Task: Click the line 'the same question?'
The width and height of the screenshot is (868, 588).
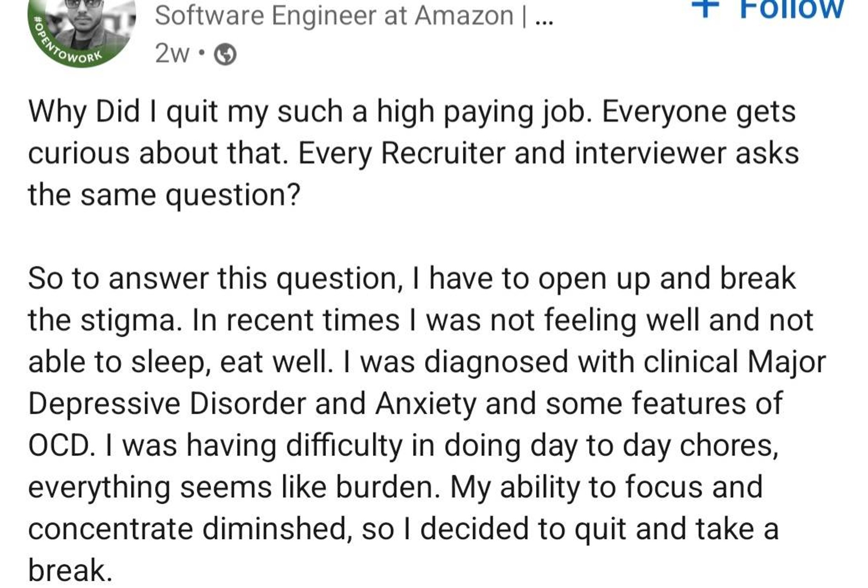Action: (164, 195)
